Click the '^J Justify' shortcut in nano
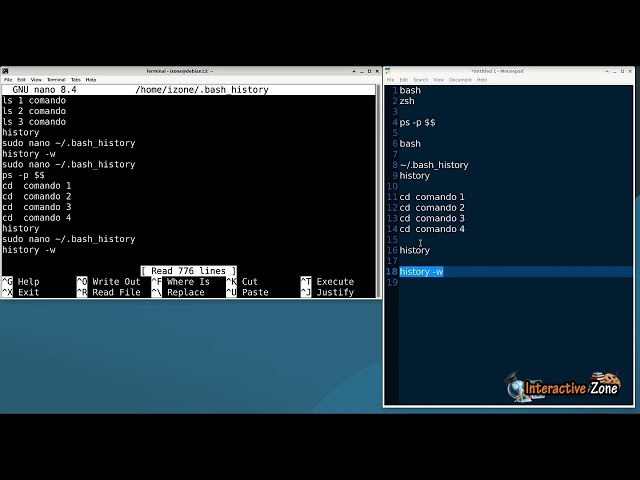This screenshot has width=640, height=480. (x=327, y=292)
